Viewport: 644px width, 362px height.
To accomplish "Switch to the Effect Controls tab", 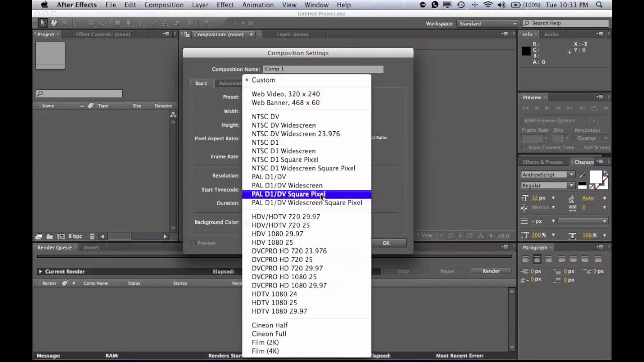I will click(103, 34).
